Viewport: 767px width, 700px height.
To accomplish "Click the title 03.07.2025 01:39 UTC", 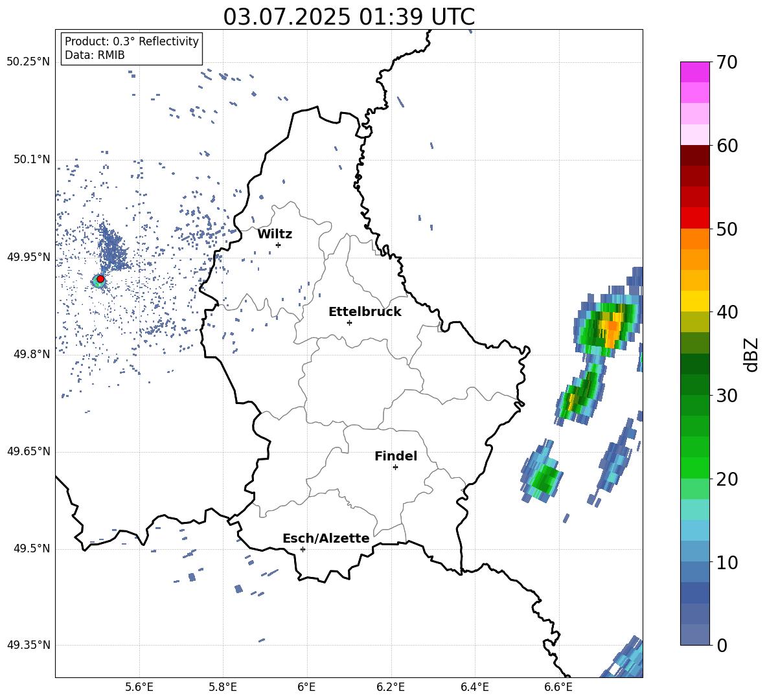I will 349,17.
